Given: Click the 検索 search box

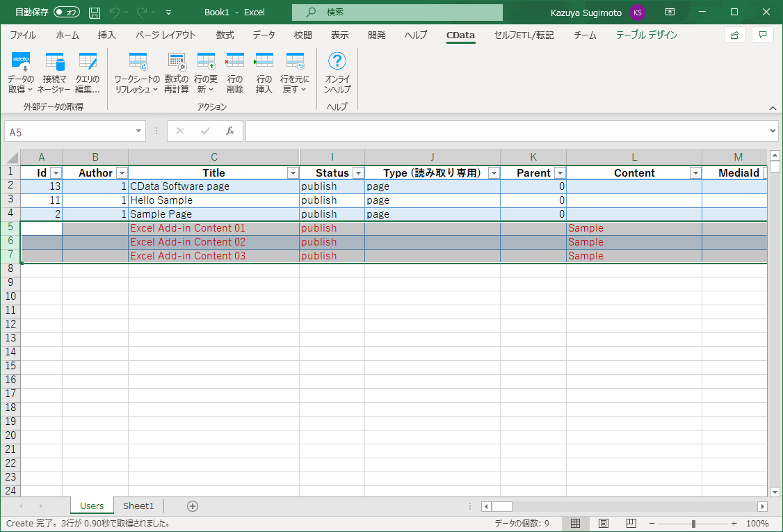Looking at the screenshot, I should pos(397,12).
